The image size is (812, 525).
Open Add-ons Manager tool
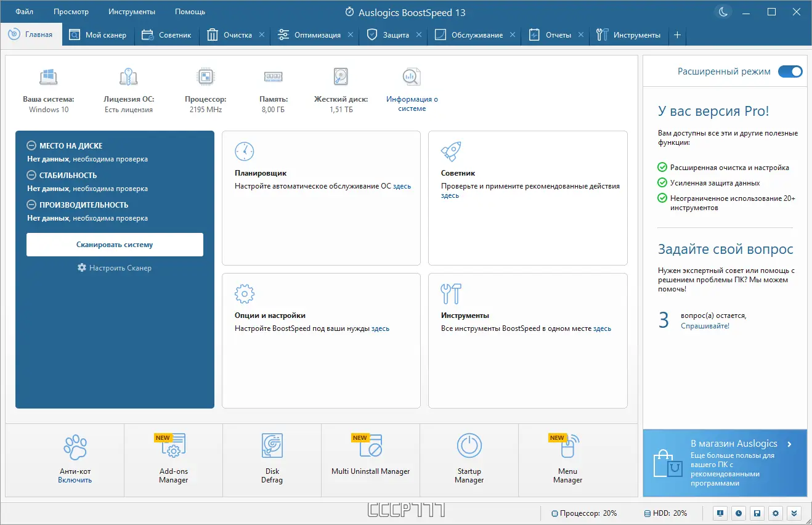173,446
